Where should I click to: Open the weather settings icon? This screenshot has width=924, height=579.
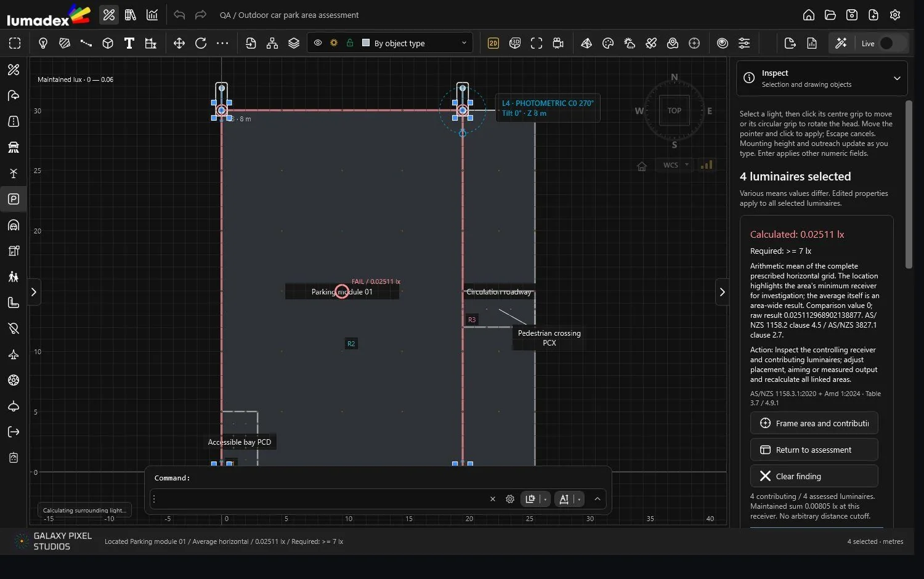coord(630,43)
